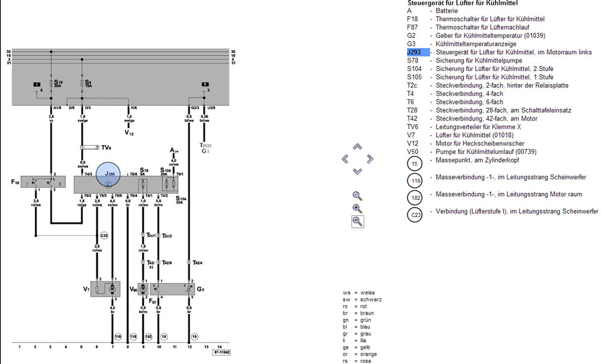Click the pan down arrow
The height and width of the screenshot is (364, 602).
tap(357, 171)
